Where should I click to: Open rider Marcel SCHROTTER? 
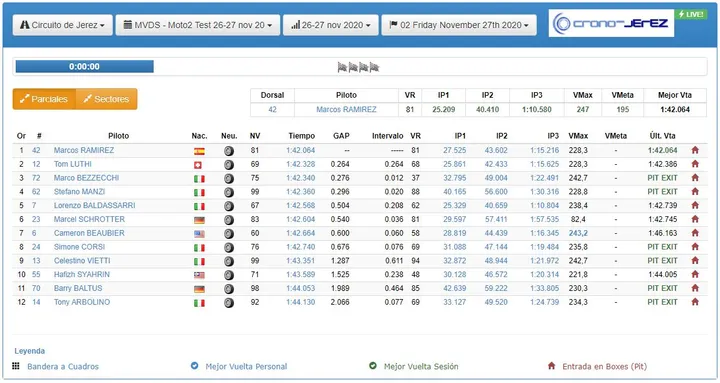(x=89, y=219)
